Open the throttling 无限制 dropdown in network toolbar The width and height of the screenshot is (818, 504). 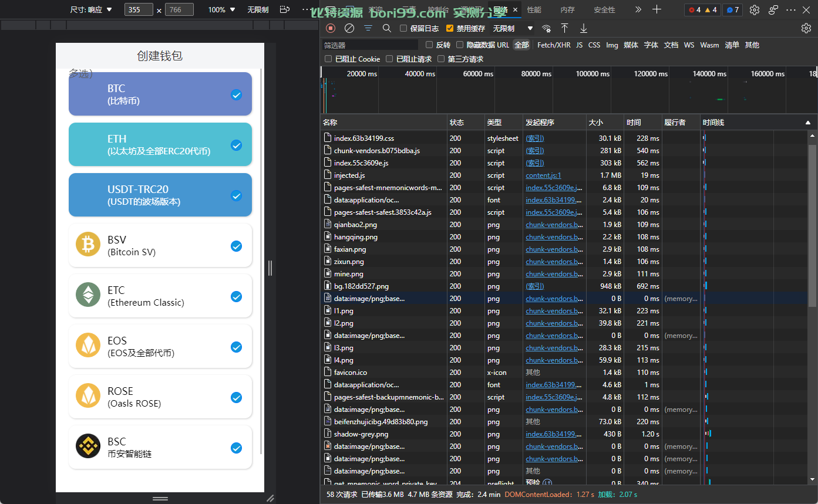[x=513, y=28]
